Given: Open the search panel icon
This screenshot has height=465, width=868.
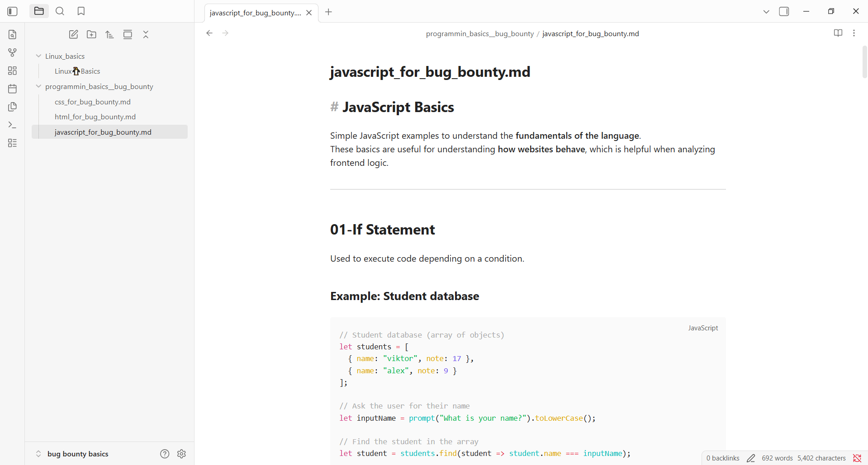Looking at the screenshot, I should click(60, 11).
